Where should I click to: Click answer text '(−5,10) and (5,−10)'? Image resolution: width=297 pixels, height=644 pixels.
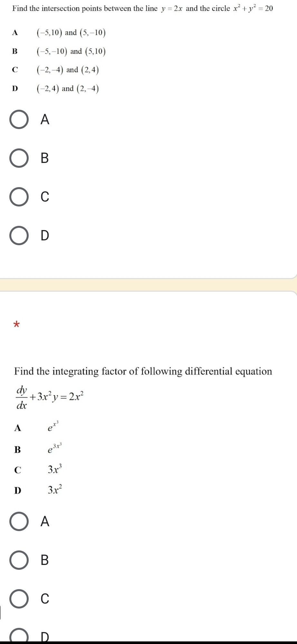pos(72,33)
